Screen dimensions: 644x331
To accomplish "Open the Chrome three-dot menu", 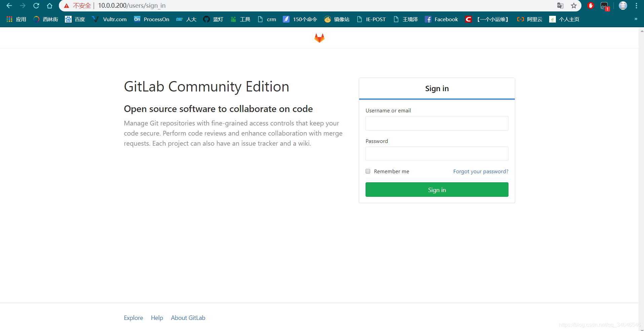I will pyautogui.click(x=636, y=6).
